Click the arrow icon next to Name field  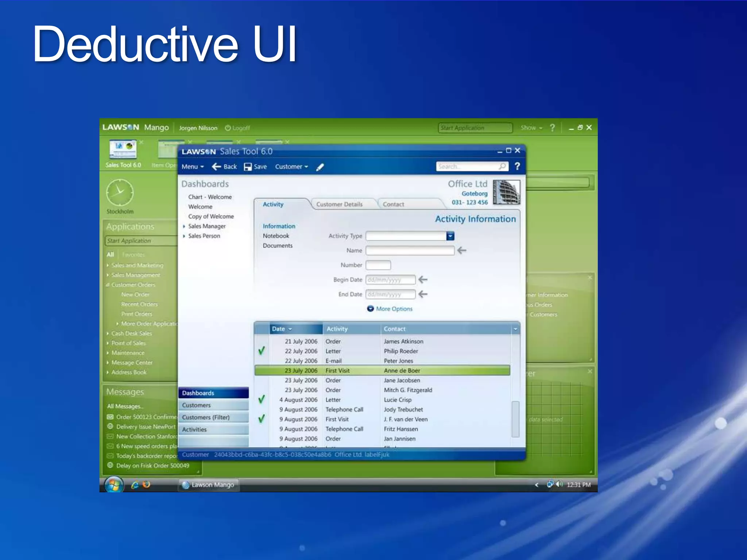tap(462, 250)
